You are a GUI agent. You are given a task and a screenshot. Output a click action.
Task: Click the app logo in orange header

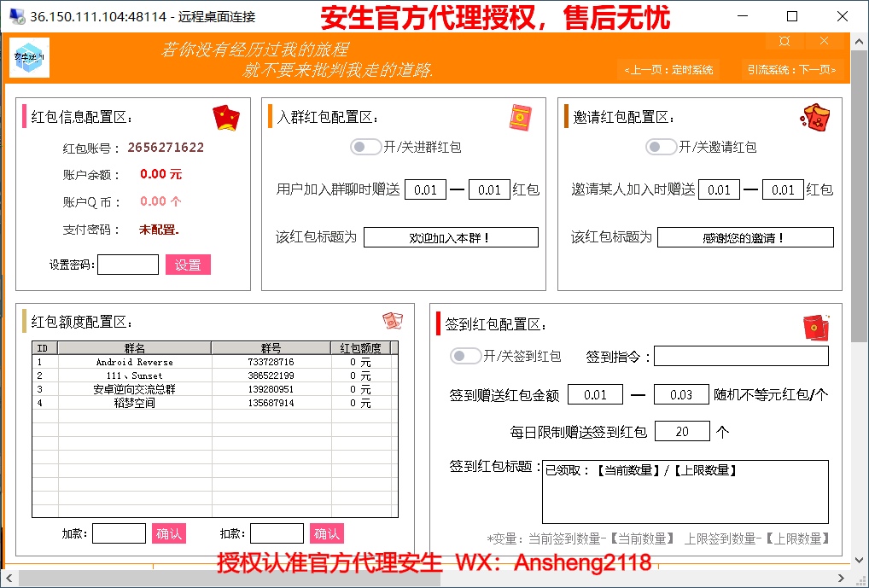(x=32, y=57)
